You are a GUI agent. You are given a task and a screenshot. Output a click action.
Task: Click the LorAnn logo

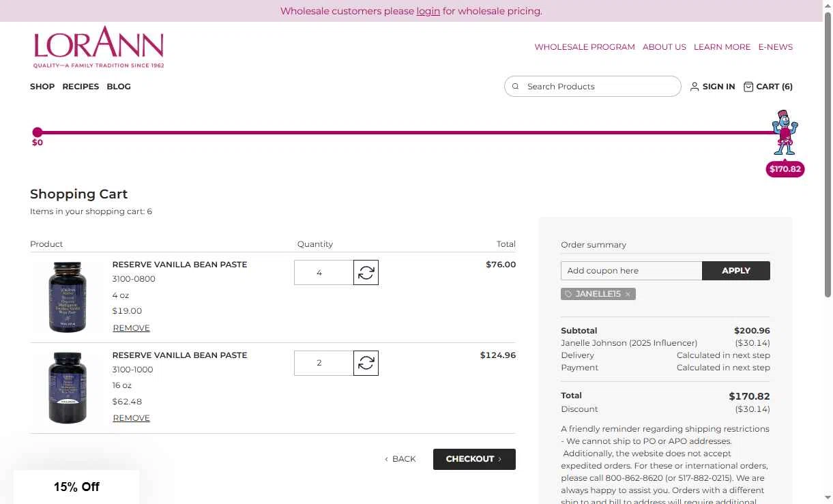click(x=99, y=47)
